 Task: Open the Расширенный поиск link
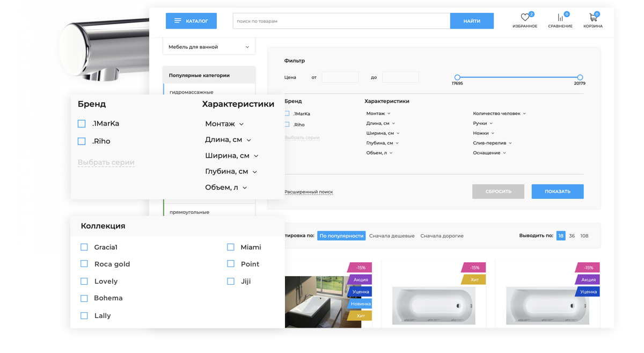(x=309, y=192)
